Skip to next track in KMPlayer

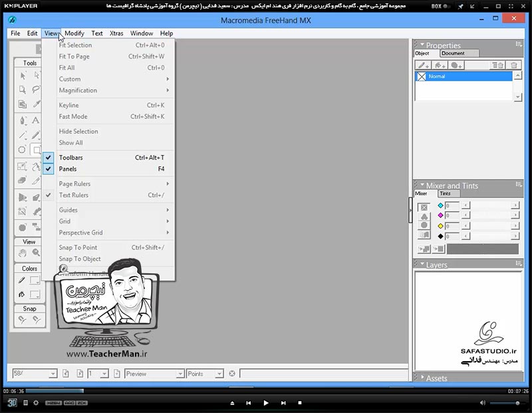(x=283, y=403)
